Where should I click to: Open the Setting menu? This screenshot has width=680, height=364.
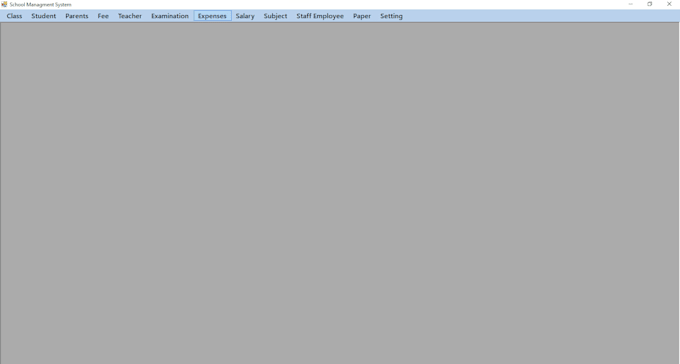(x=391, y=16)
